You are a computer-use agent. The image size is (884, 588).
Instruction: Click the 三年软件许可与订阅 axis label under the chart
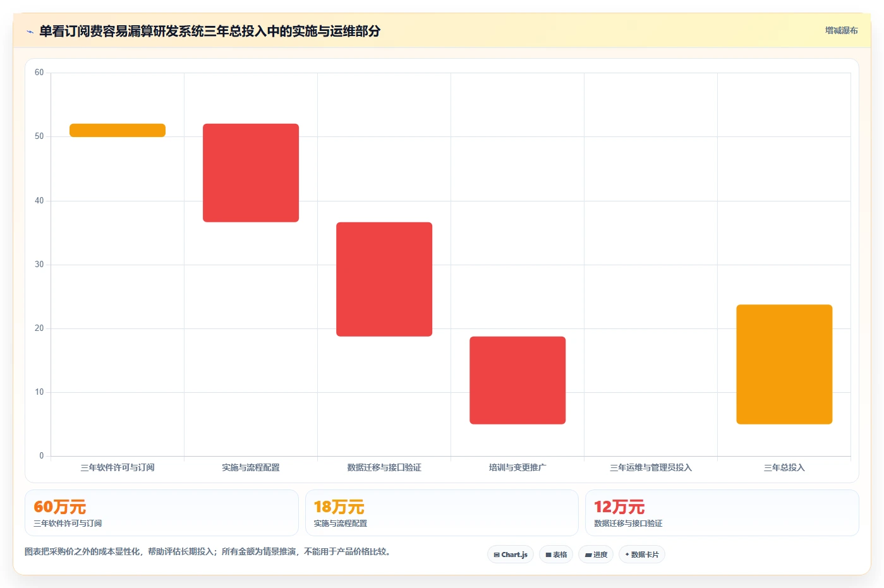[118, 468]
